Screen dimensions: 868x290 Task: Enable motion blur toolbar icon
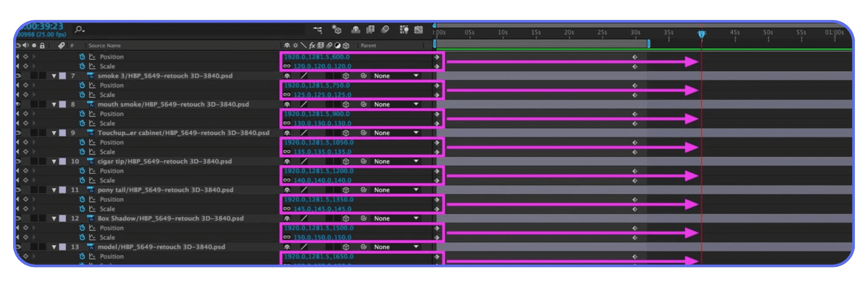point(385,29)
